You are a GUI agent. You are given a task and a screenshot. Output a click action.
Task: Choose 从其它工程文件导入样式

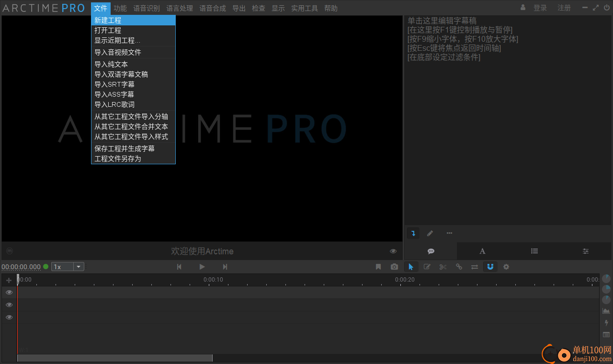133,136
